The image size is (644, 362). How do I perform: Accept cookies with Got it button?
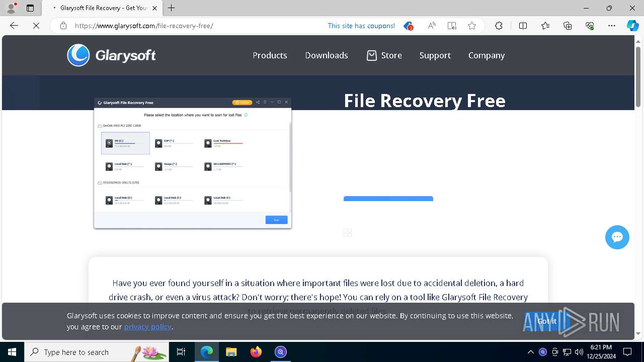[x=547, y=321]
